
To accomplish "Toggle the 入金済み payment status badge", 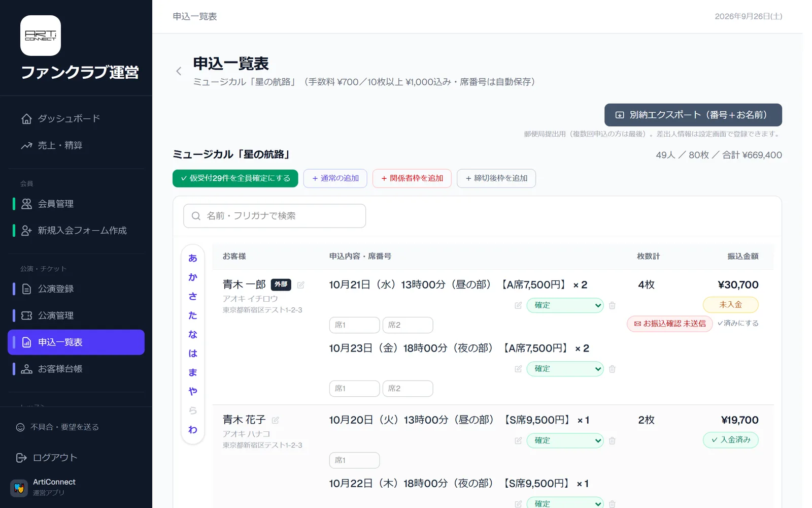I will pyautogui.click(x=730, y=440).
